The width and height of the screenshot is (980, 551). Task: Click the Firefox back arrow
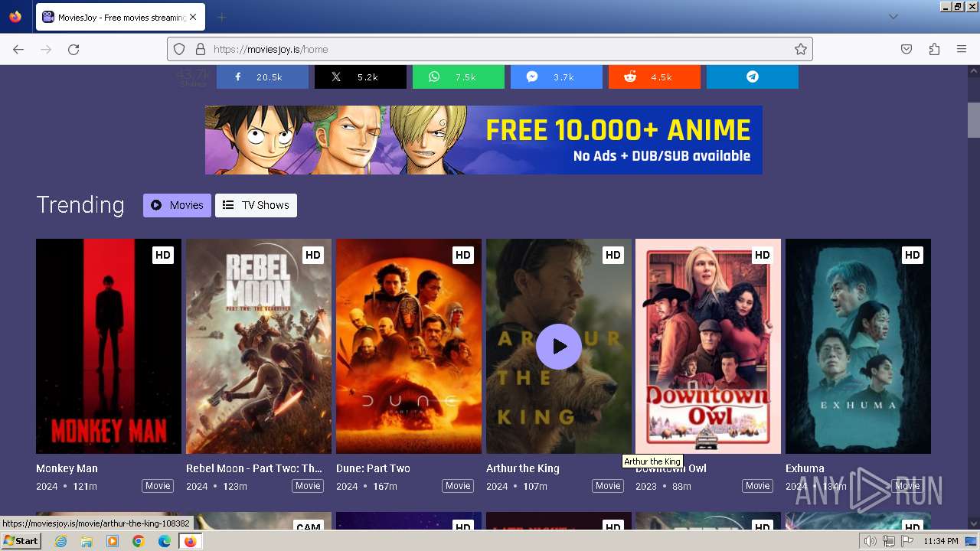pos(18,49)
